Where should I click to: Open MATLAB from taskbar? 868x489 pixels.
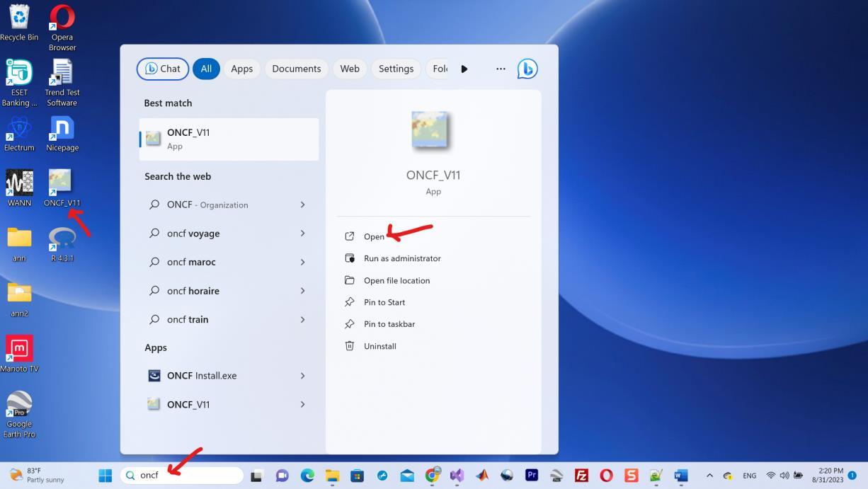click(x=482, y=475)
